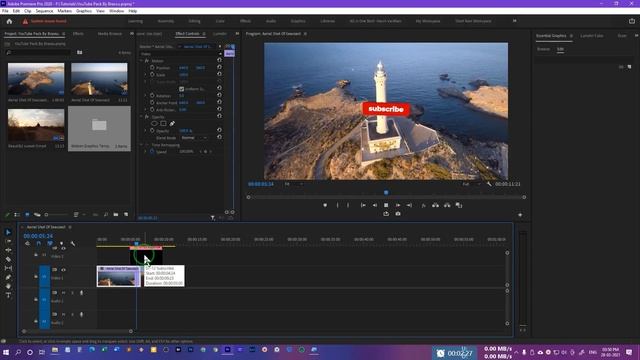Select the free draw bezier pen mask
Image resolution: width=640 pixels, height=360 pixels.
pos(172,123)
